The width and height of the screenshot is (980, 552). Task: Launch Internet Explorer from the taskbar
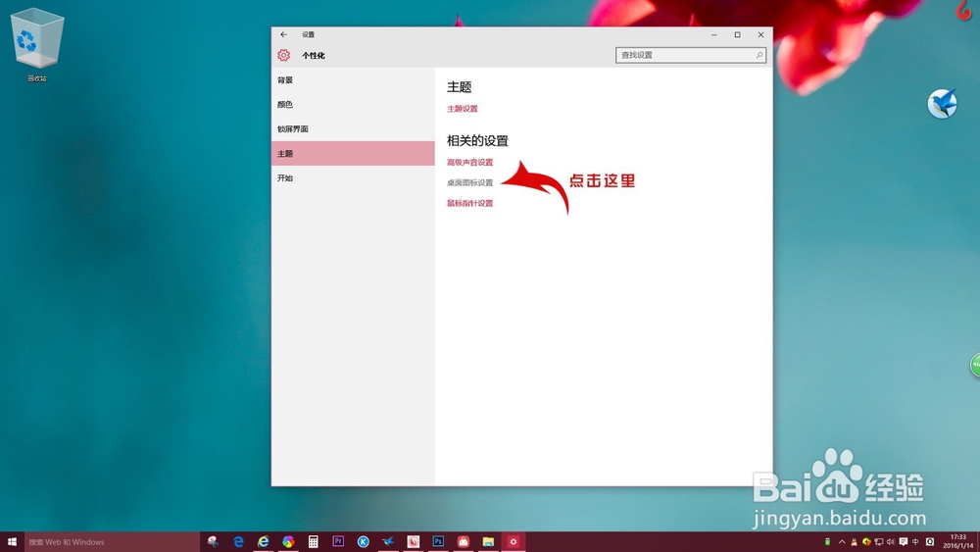[263, 542]
